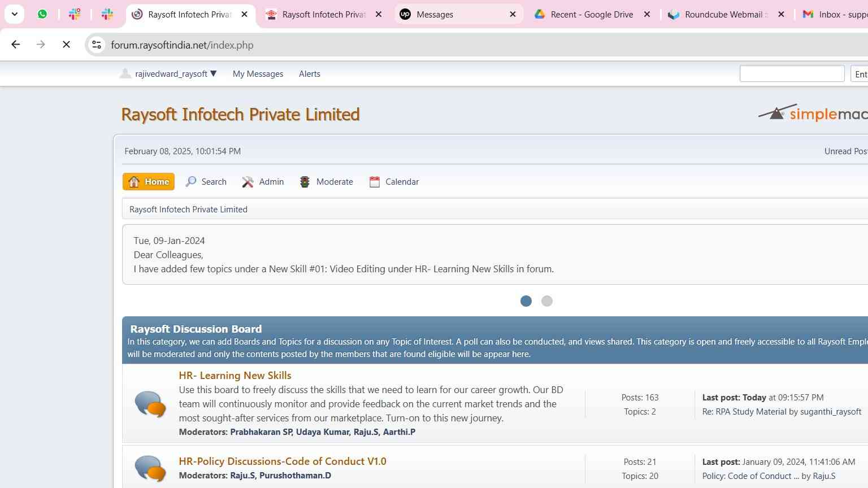
Task: Stop the page loading with X button
Action: [66, 45]
